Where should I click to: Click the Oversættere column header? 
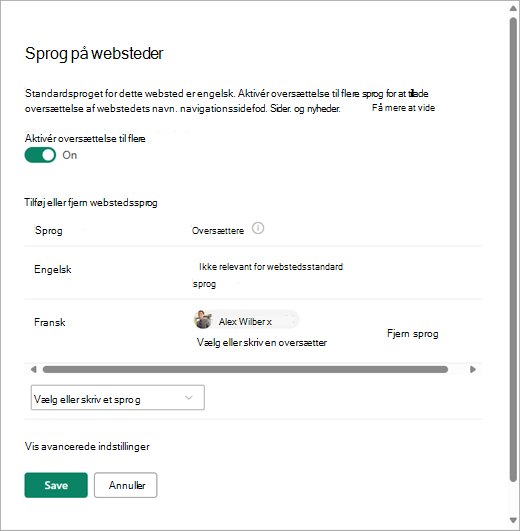pyautogui.click(x=218, y=231)
